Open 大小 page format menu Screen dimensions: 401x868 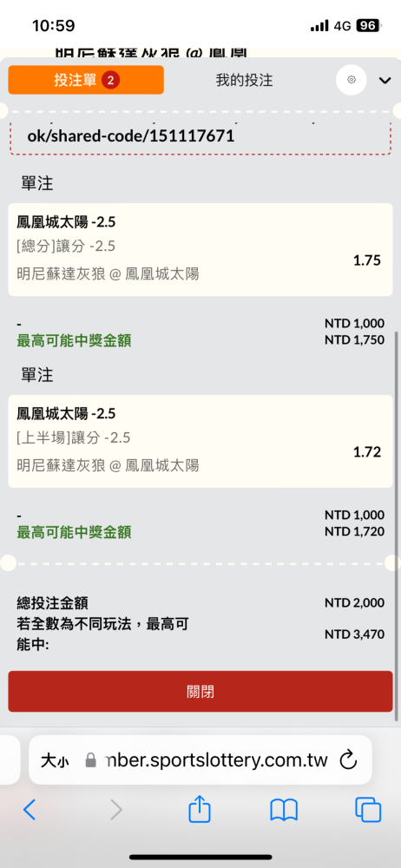coord(55,761)
